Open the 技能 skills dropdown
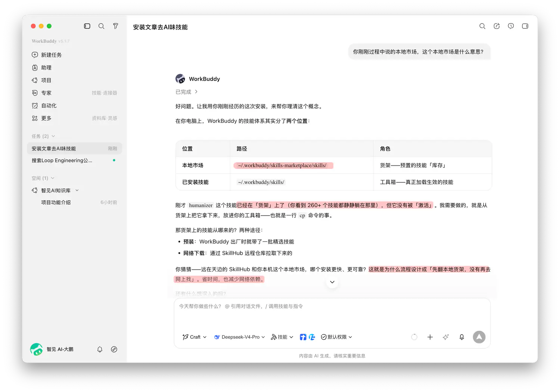The height and width of the screenshot is (392, 560). [x=282, y=337]
